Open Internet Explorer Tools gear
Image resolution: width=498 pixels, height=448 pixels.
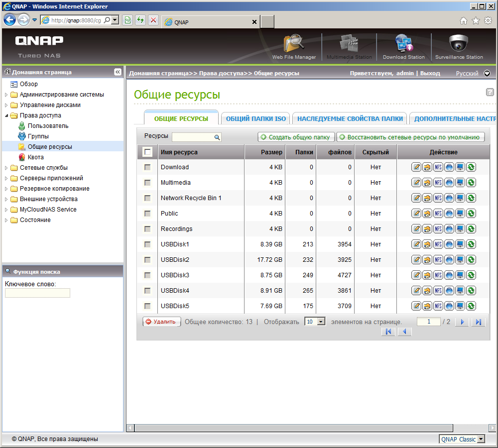[488, 20]
